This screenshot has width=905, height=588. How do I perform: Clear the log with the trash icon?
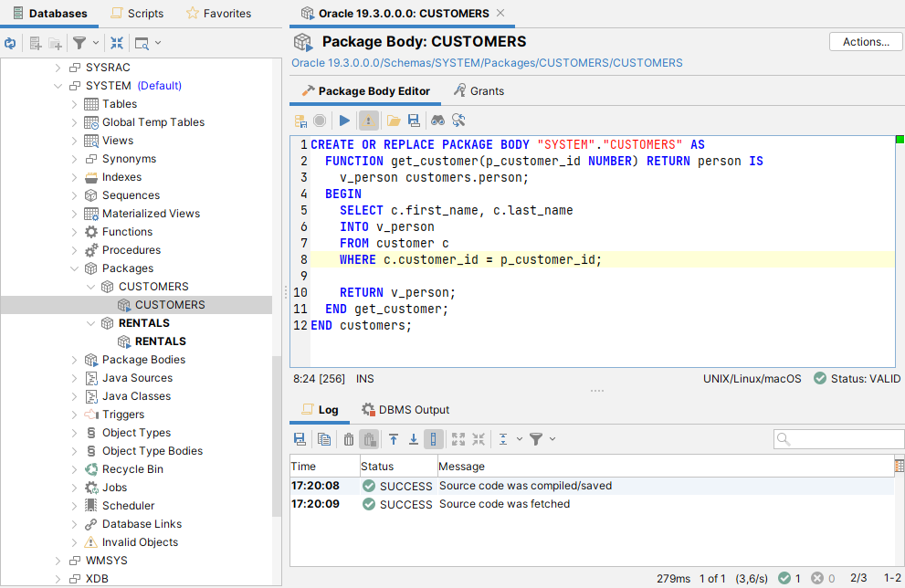[x=349, y=439]
